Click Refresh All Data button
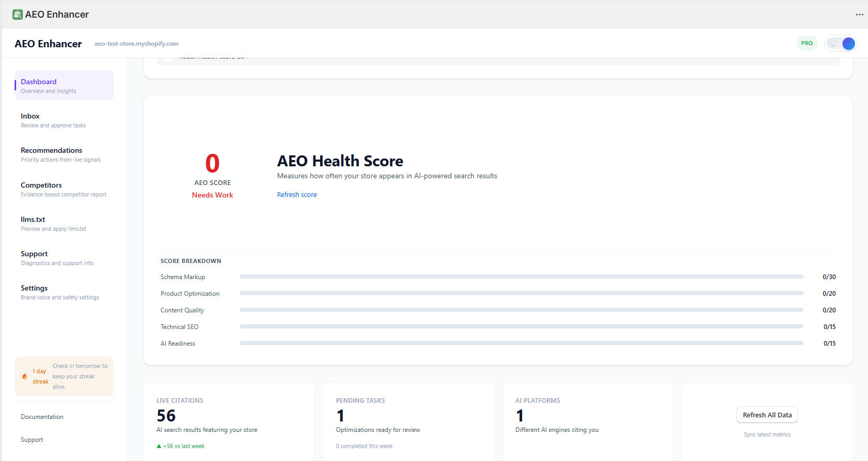Viewport: 868px width, 461px height. [767, 415]
